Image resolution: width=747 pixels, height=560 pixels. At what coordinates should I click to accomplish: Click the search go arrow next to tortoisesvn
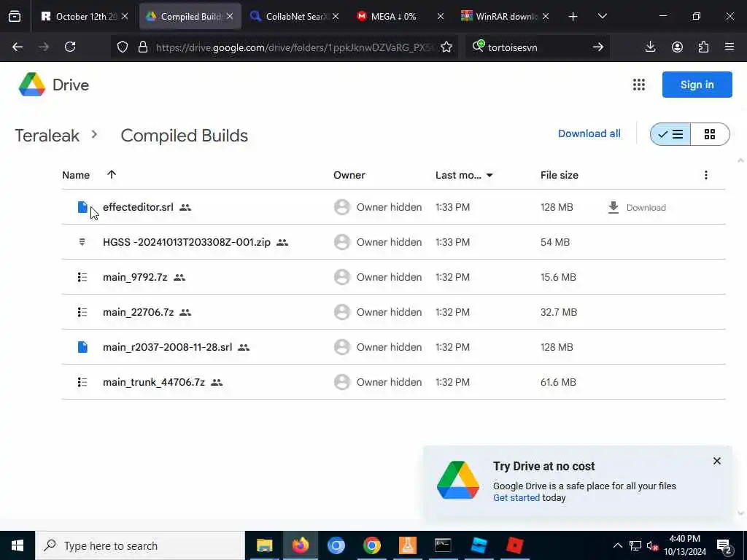coord(598,47)
